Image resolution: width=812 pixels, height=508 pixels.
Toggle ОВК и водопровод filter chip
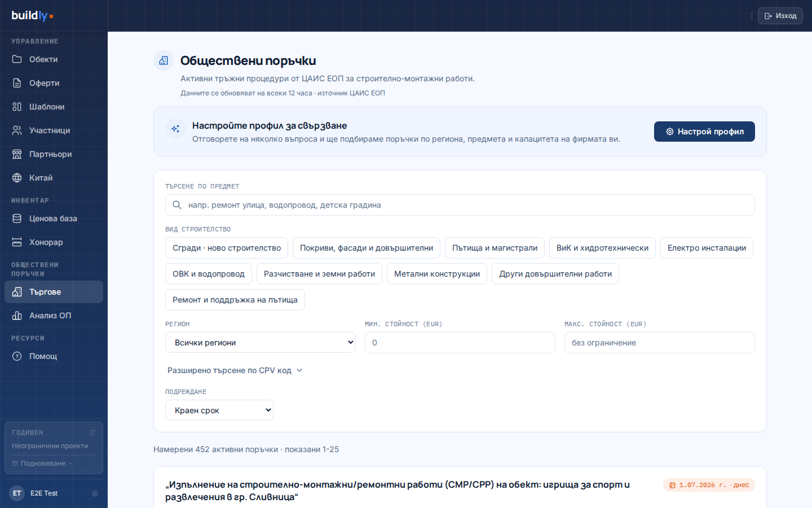pos(209,274)
